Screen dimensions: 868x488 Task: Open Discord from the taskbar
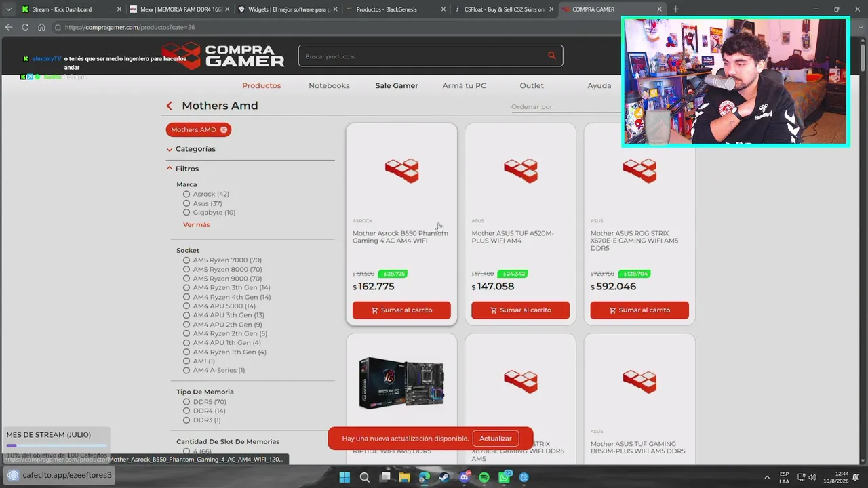click(465, 477)
